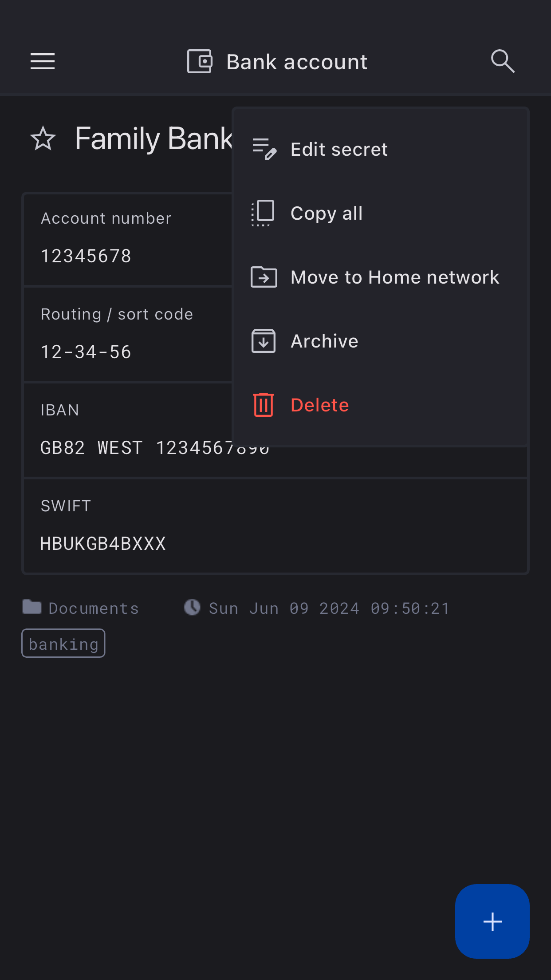This screenshot has height=980, width=551.
Task: Select Edit secret from the menu
Action: tap(339, 150)
